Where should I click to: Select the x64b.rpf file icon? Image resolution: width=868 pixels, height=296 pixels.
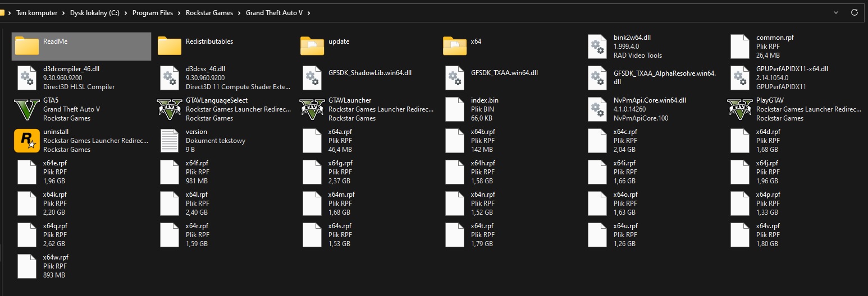[454, 141]
